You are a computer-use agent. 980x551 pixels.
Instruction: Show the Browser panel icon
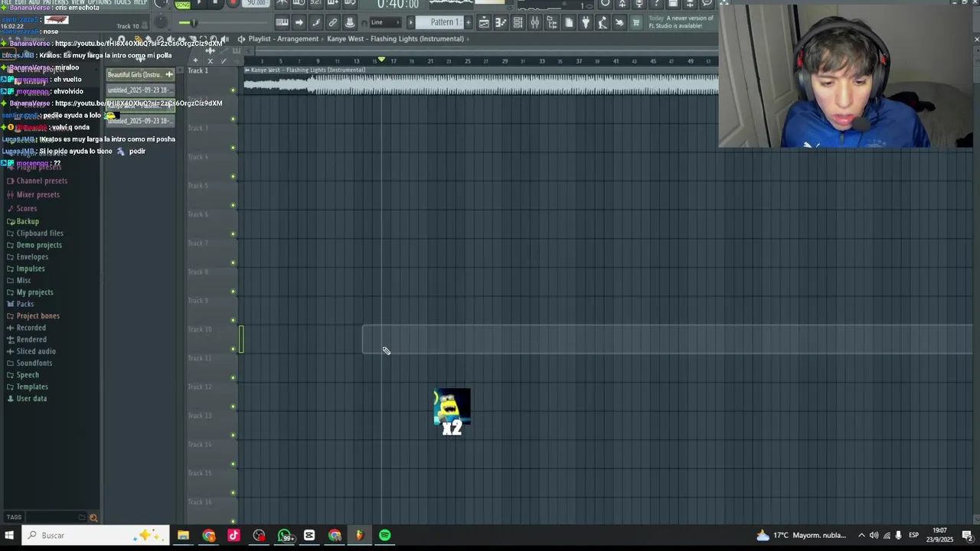pos(552,23)
